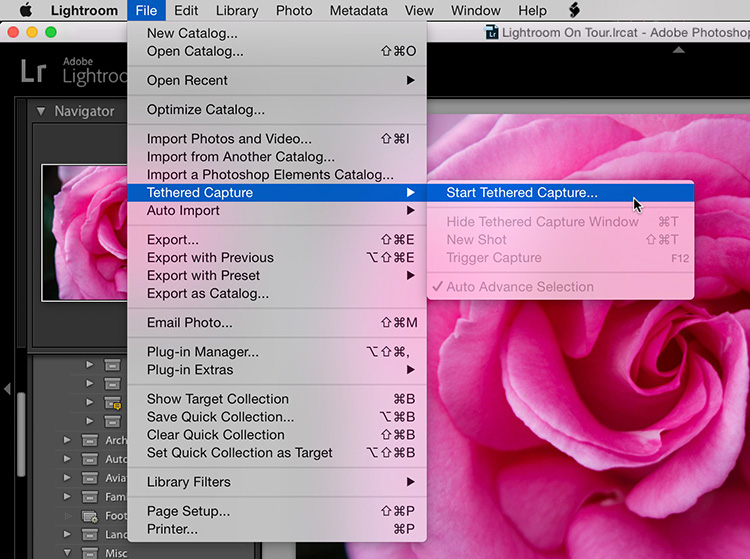750x559 pixels.
Task: Select the Land collection set icon
Action: click(x=89, y=534)
